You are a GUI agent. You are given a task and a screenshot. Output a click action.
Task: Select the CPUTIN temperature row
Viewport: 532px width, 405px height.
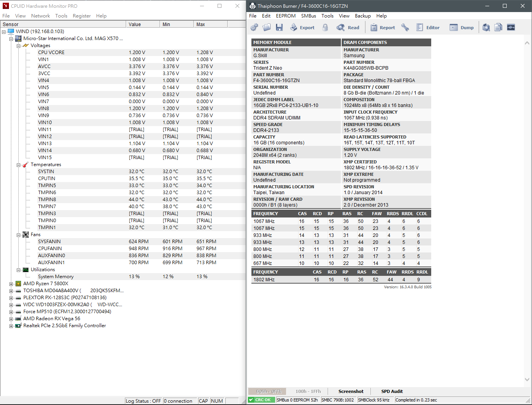pos(123,179)
